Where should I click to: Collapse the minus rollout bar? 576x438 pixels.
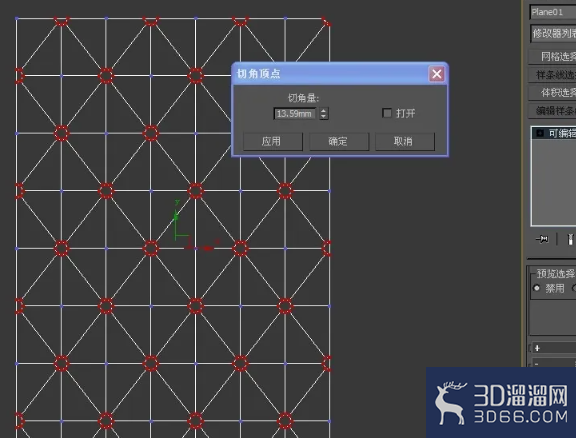(553, 363)
